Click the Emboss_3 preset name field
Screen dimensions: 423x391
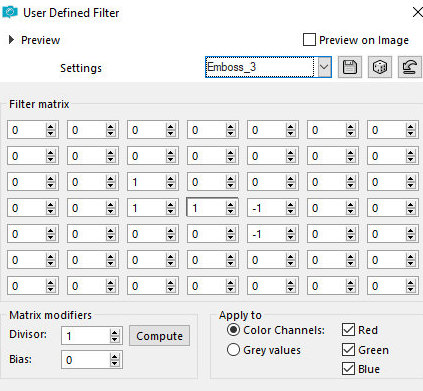point(259,67)
